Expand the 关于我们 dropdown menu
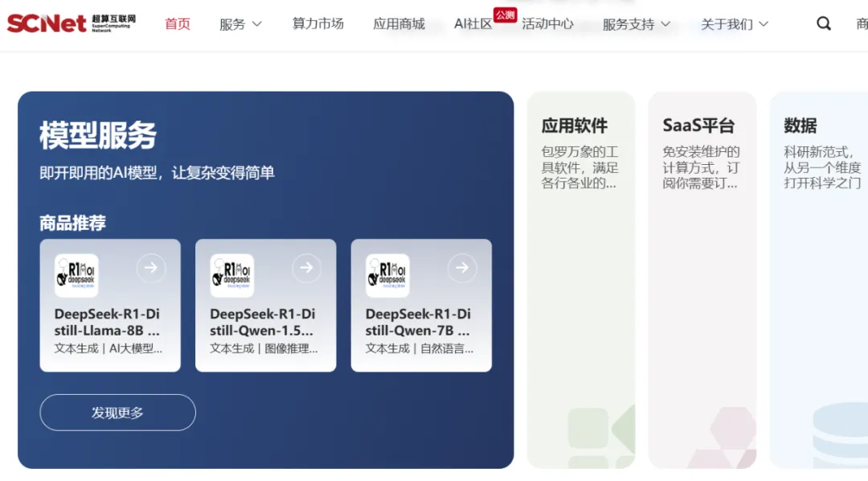 [734, 24]
